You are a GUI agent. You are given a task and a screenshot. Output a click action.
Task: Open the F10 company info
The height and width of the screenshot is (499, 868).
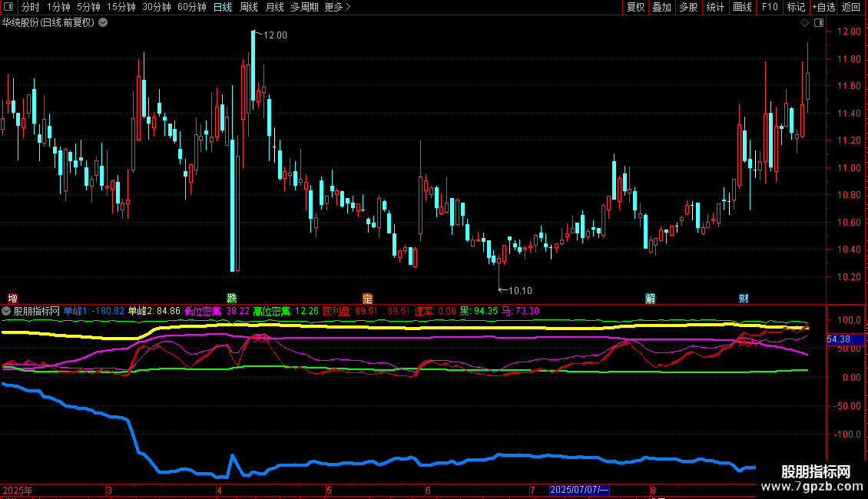[x=769, y=7]
